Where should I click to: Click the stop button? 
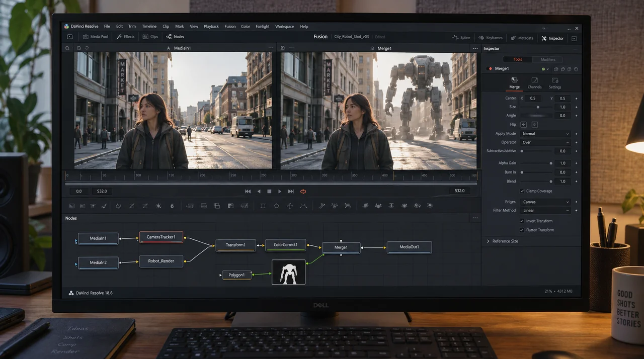tap(269, 191)
